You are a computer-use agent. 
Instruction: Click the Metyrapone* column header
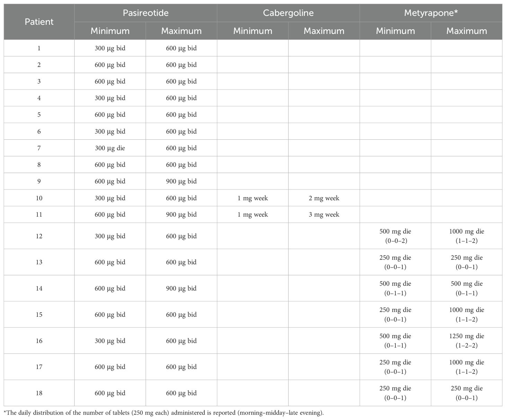[x=431, y=13]
